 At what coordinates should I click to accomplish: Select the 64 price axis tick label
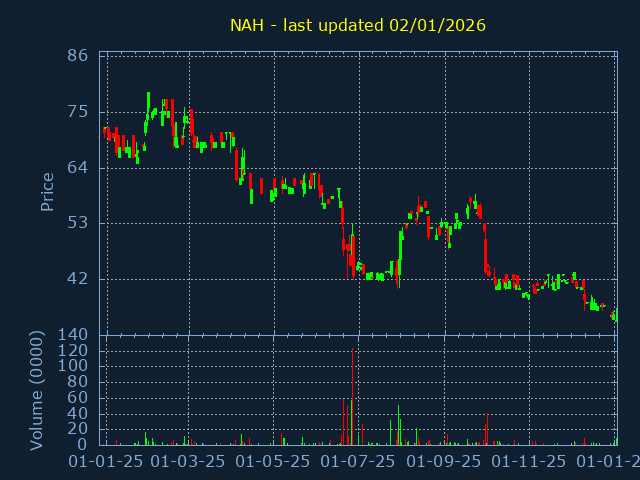tap(78, 168)
